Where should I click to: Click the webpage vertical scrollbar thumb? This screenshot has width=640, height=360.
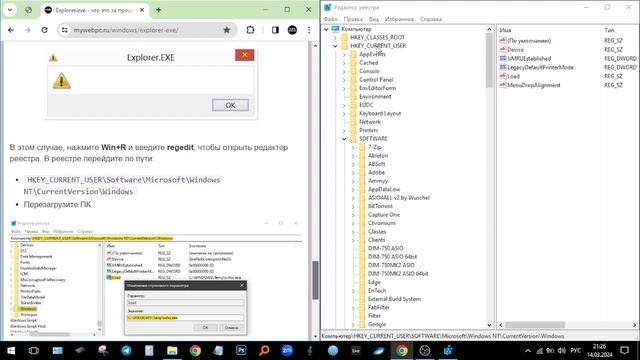(x=315, y=280)
